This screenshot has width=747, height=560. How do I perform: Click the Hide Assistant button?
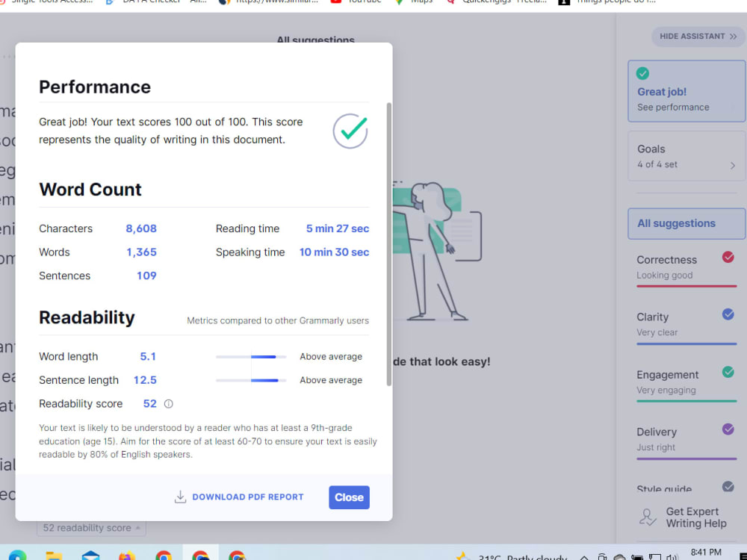click(698, 36)
